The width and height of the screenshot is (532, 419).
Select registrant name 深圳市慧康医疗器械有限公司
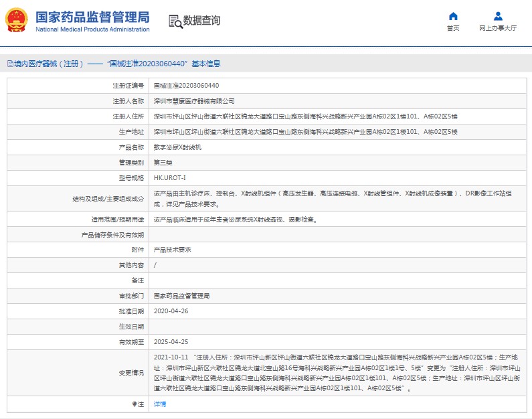[194, 101]
